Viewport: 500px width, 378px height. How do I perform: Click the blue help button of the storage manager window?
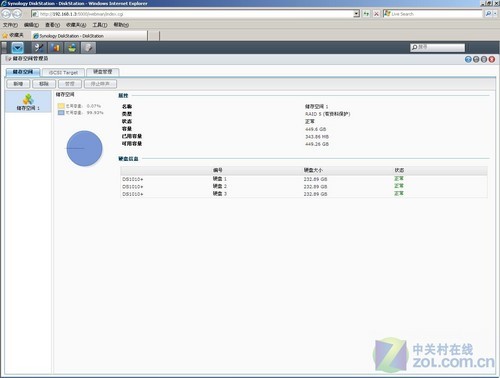468,59
